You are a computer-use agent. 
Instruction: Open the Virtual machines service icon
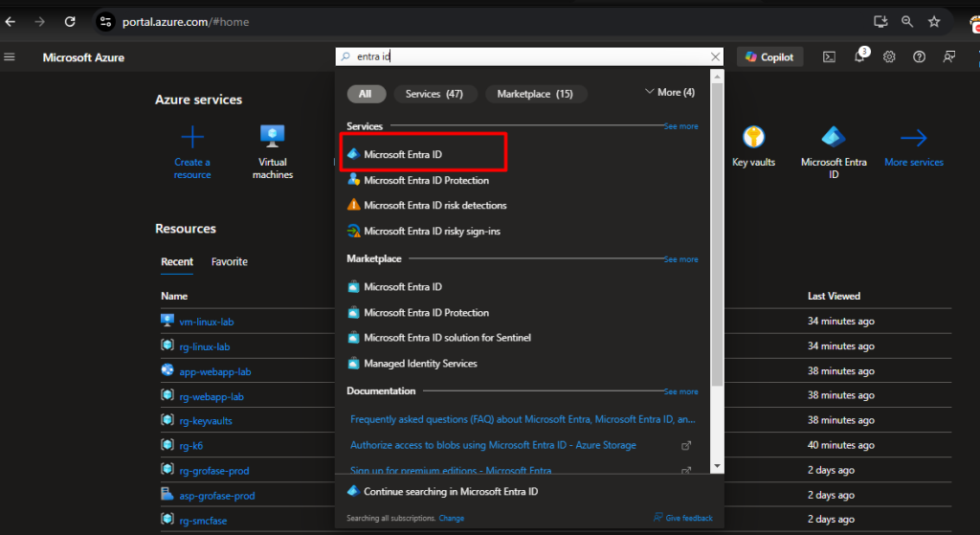(273, 138)
